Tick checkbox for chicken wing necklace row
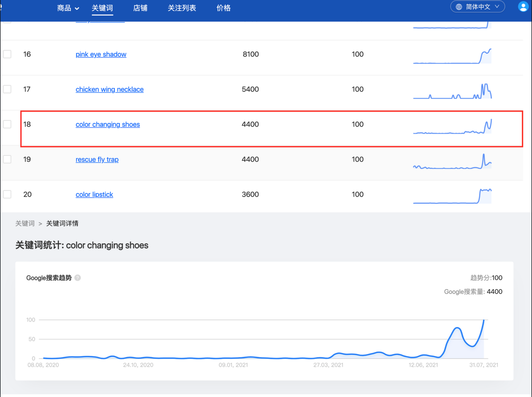Image resolution: width=532 pixels, height=397 pixels. coord(7,89)
